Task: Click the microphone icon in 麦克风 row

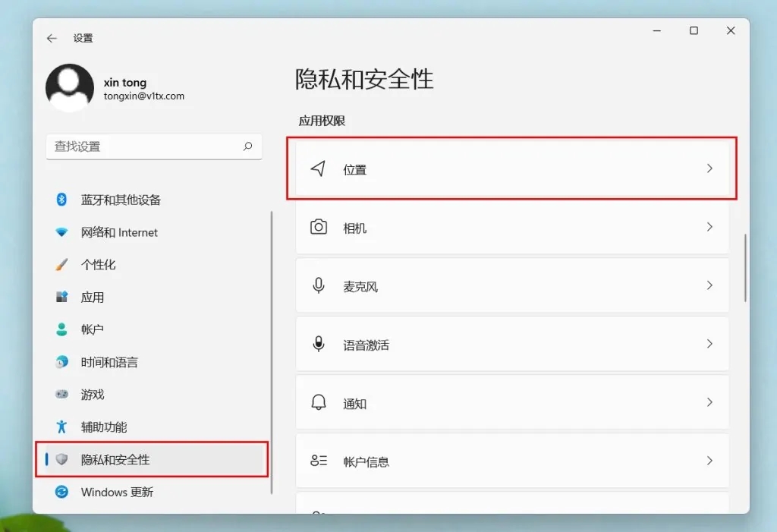Action: click(319, 285)
